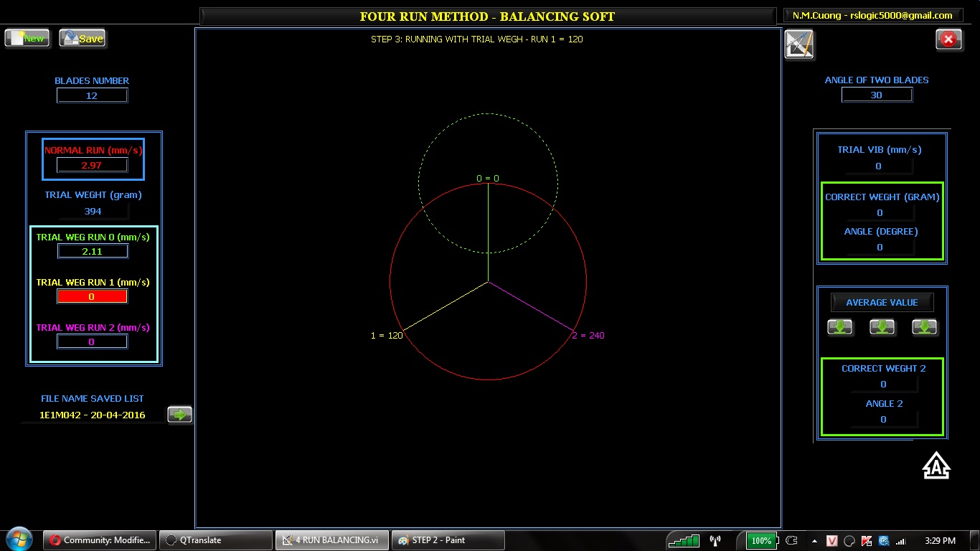Viewport: 980px width, 551px height.
Task: Click the Trial Weght gram value 394
Action: 93,211
